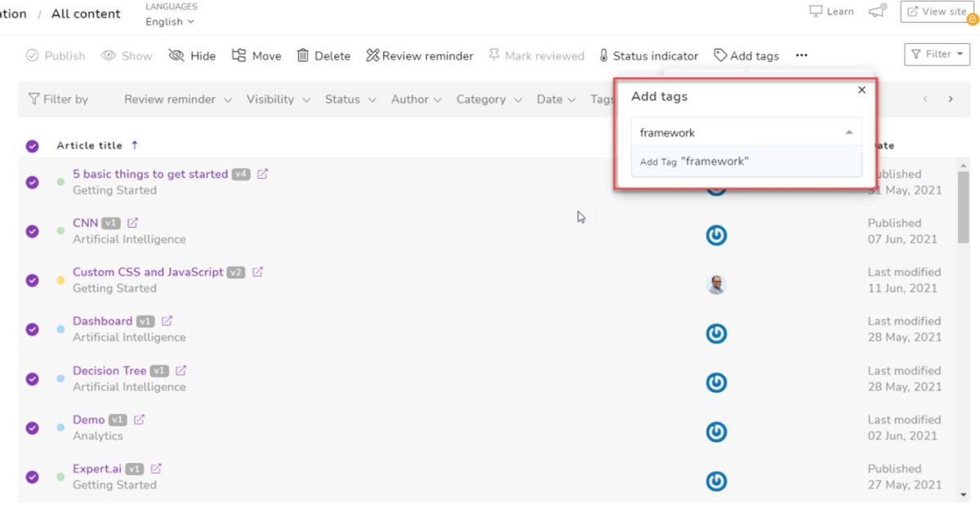Expand the Author filter dropdown

416,99
